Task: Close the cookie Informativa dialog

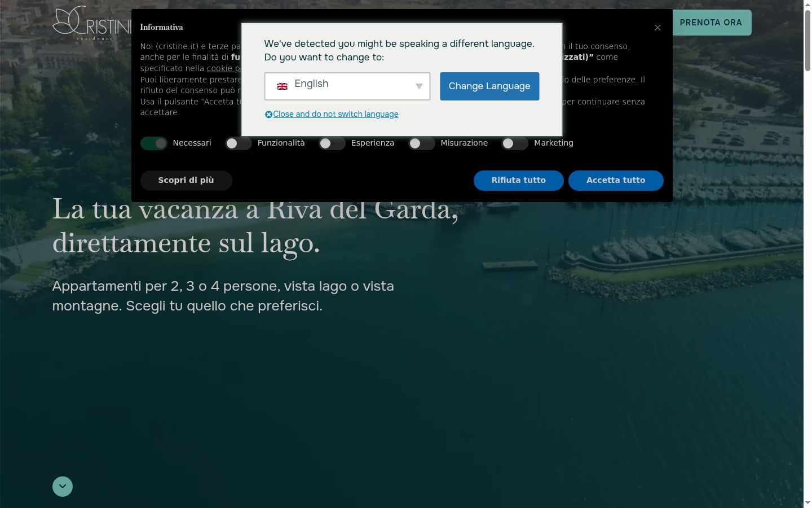Action: [x=657, y=28]
